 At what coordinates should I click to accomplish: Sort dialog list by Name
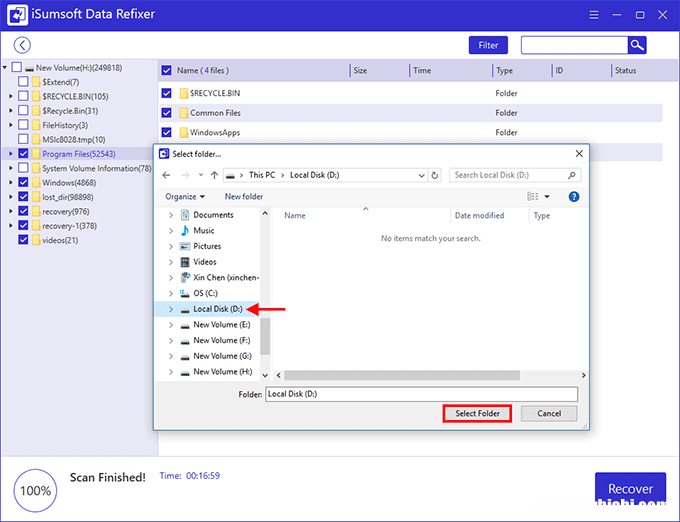click(x=295, y=215)
